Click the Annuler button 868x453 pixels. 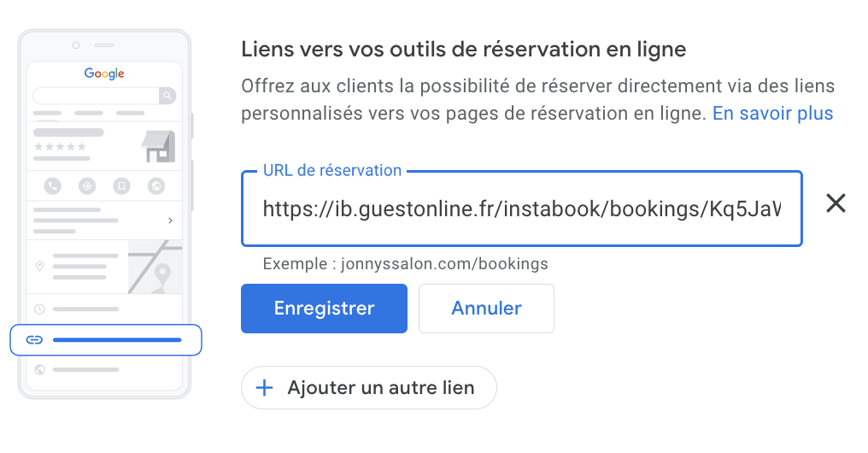486,309
